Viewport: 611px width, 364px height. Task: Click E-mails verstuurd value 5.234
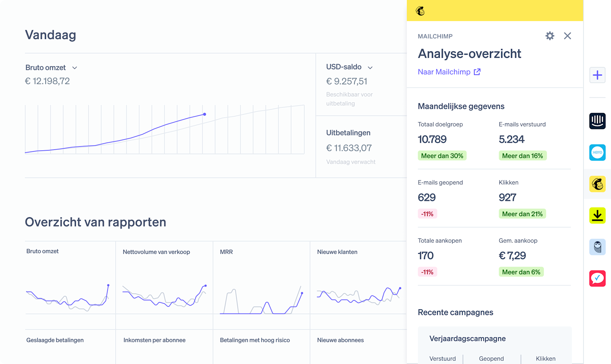pos(511,139)
